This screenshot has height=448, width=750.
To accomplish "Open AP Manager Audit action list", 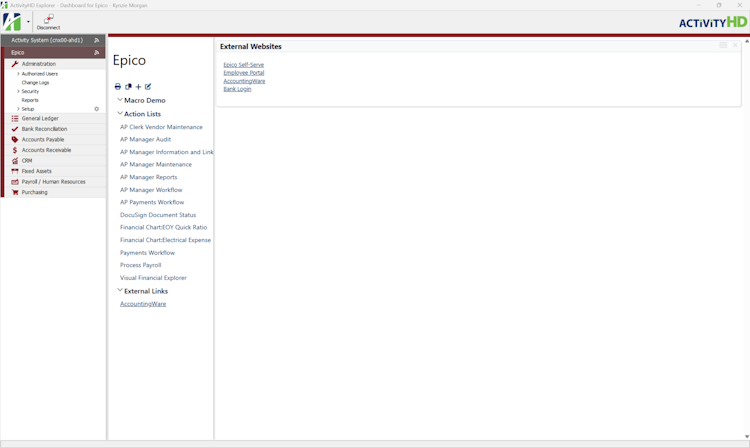I will coord(145,140).
